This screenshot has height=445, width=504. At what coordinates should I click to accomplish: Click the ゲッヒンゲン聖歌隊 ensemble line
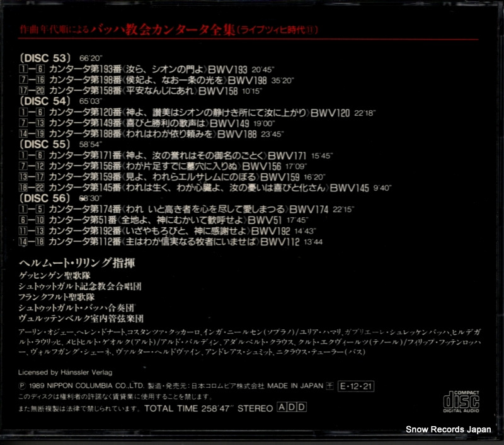tap(55, 276)
